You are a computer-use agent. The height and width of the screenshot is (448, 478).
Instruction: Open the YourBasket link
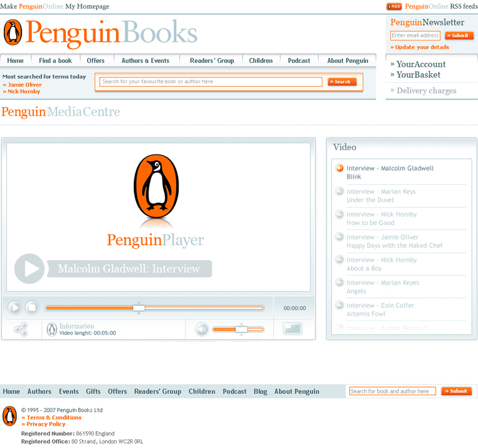click(x=418, y=75)
